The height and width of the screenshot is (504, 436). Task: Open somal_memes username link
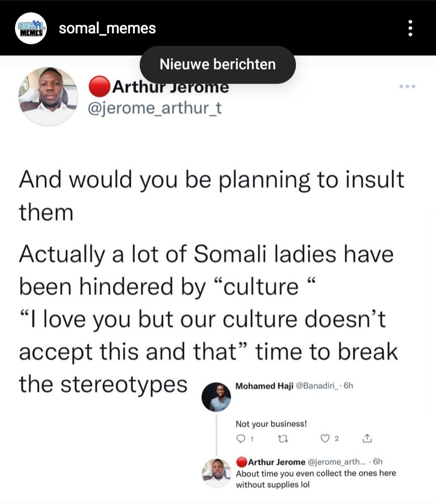(x=107, y=28)
